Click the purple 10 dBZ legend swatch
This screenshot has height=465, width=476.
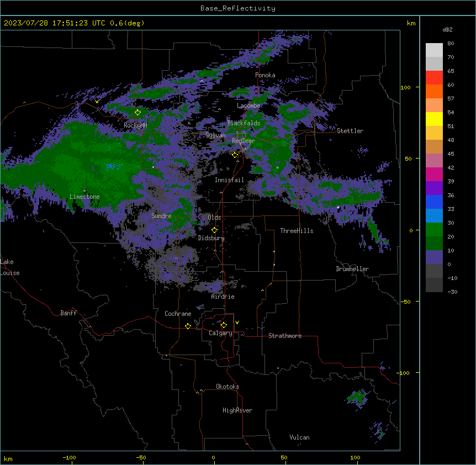pyautogui.click(x=434, y=257)
